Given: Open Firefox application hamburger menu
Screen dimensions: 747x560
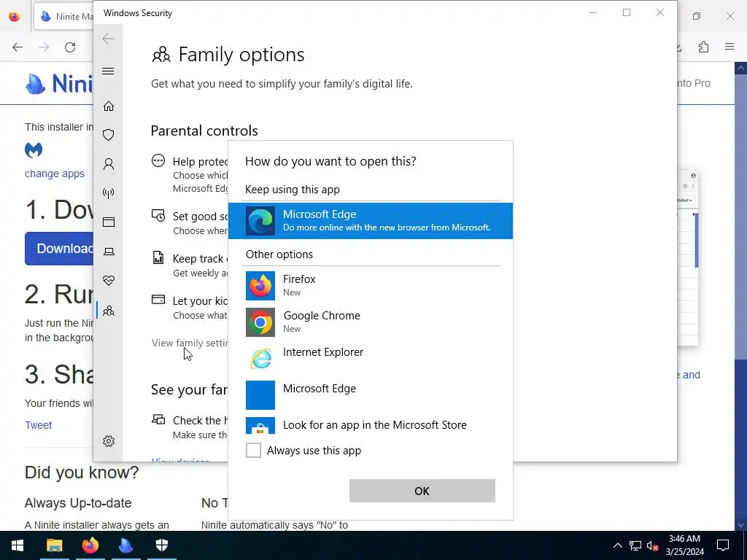Looking at the screenshot, I should (x=729, y=47).
